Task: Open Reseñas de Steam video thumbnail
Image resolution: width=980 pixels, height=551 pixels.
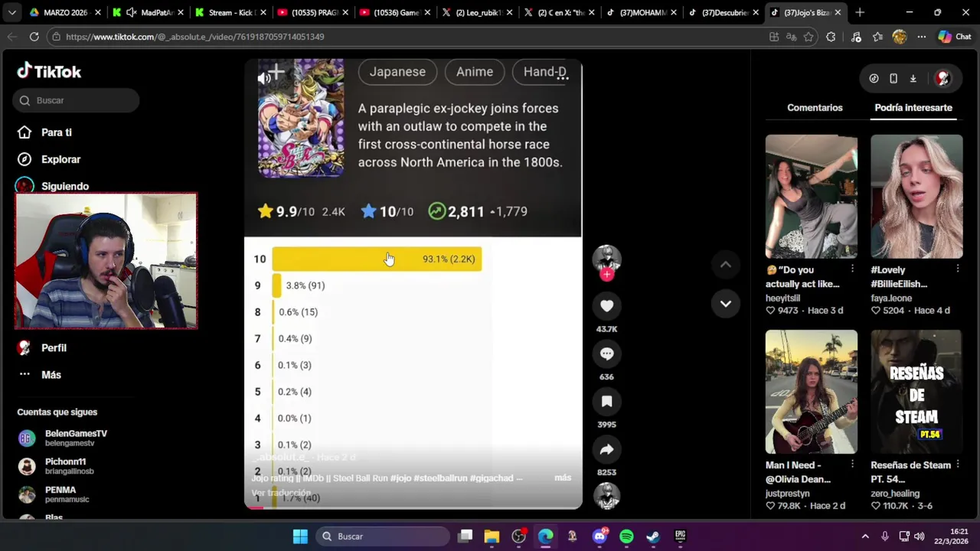Action: (x=916, y=392)
